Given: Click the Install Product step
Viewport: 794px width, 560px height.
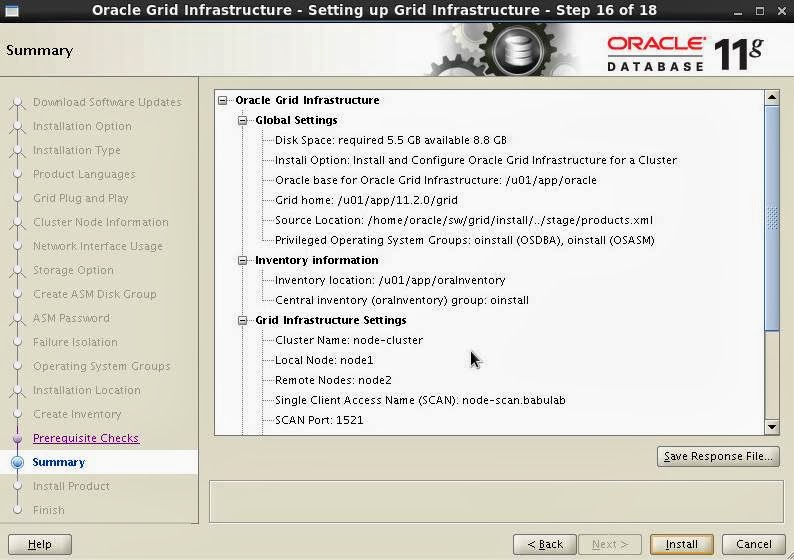Looking at the screenshot, I should click(71, 486).
